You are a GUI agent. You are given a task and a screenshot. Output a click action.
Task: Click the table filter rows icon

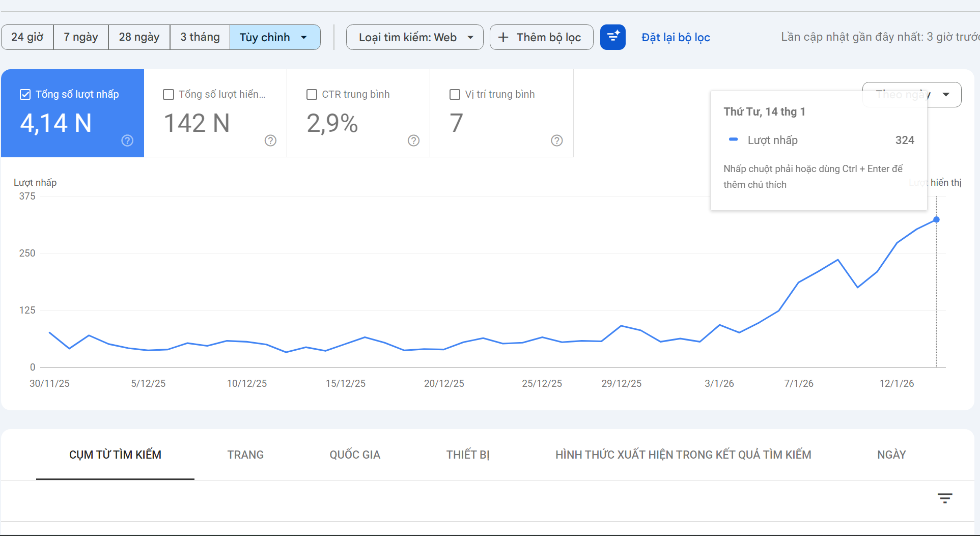(944, 498)
